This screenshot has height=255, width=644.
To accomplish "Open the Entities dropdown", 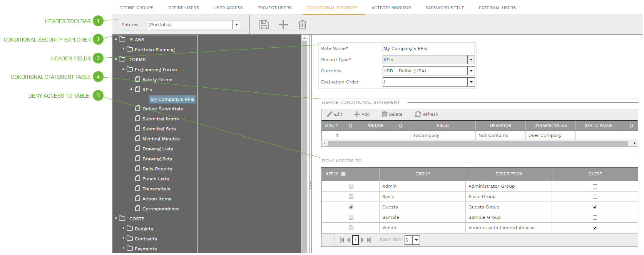I will pyautogui.click(x=236, y=25).
